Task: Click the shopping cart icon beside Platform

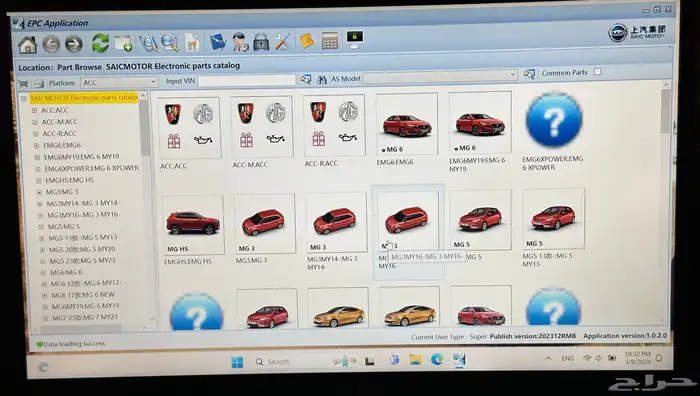Action: point(23,83)
